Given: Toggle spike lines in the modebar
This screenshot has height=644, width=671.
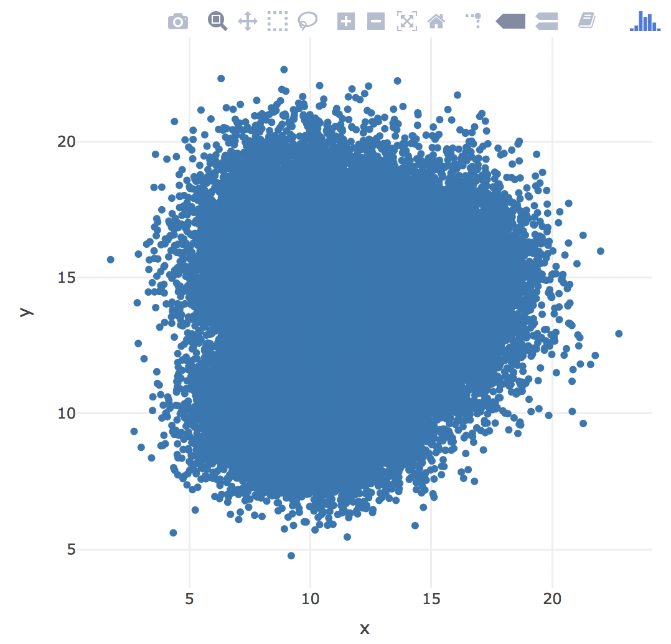Looking at the screenshot, I should pyautogui.click(x=474, y=22).
